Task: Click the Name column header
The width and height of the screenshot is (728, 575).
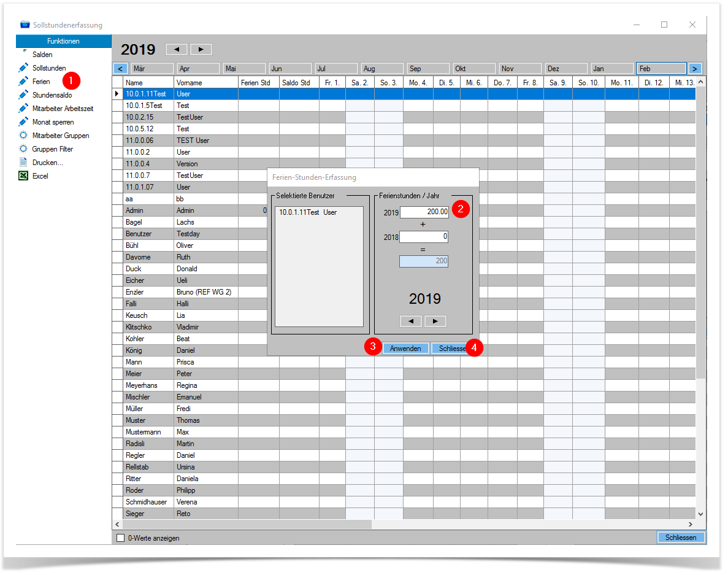Action: point(148,83)
